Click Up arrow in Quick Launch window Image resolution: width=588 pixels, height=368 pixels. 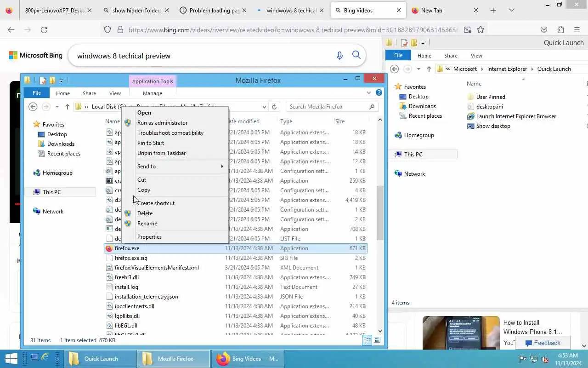coord(429,69)
